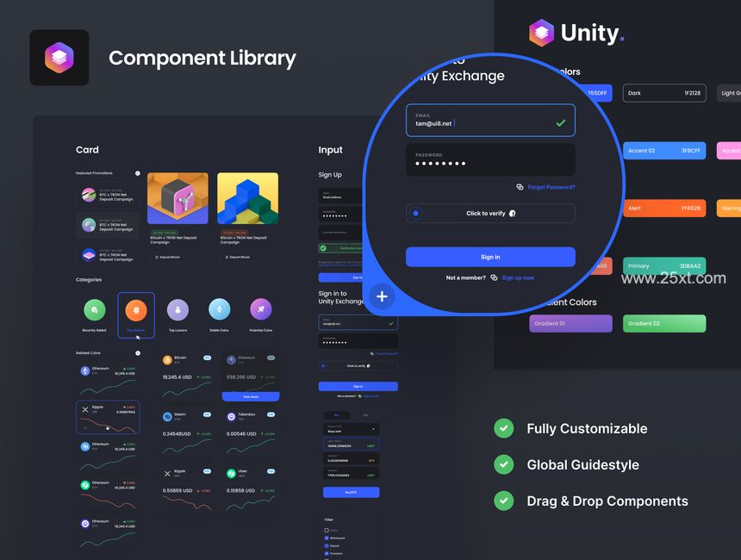Click green check beside Drag & Drop Components
Image resolution: width=741 pixels, height=560 pixels.
pos(504,501)
